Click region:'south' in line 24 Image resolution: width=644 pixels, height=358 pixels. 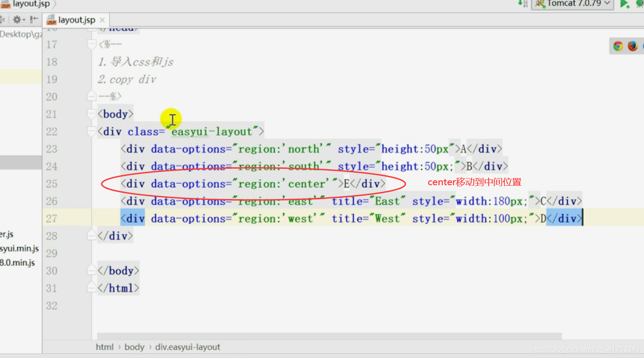click(x=279, y=167)
